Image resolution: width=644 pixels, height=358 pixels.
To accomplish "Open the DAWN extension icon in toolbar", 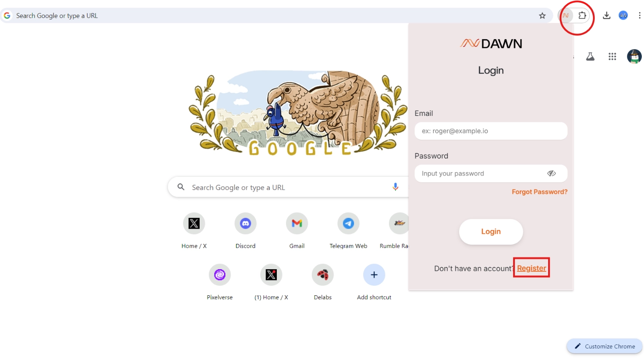I will coord(566,16).
